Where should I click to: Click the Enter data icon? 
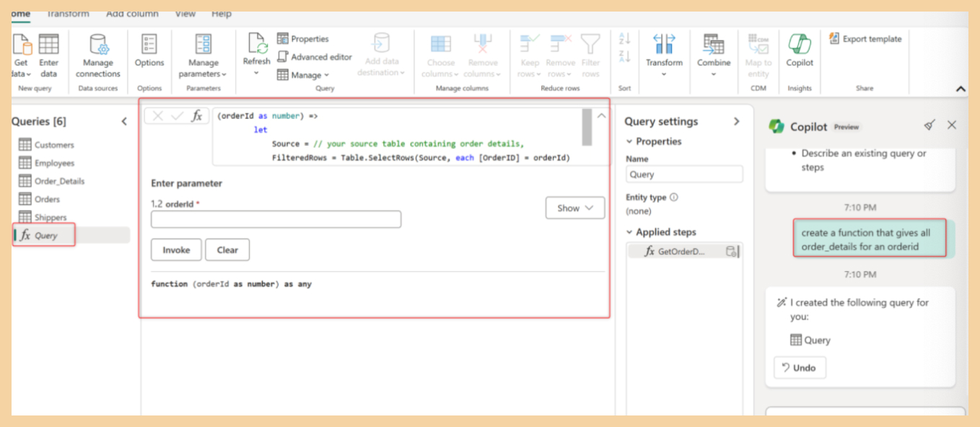tap(48, 45)
